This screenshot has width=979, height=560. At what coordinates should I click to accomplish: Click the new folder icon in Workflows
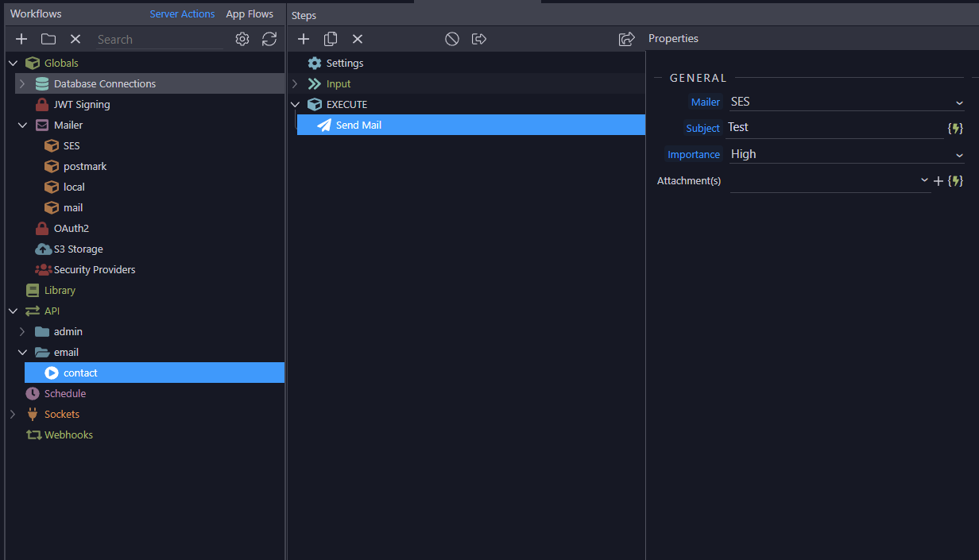(48, 39)
